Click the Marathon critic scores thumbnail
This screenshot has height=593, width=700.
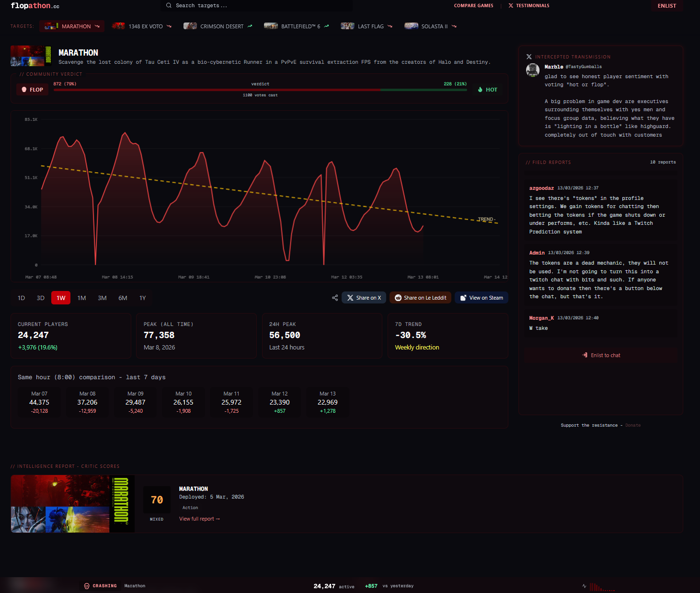pyautogui.click(x=72, y=504)
